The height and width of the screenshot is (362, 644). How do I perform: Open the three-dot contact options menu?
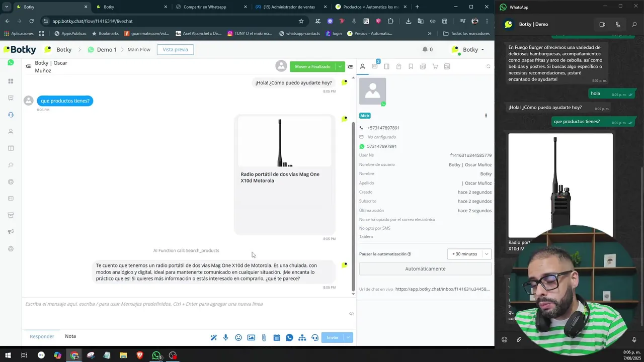486,116
